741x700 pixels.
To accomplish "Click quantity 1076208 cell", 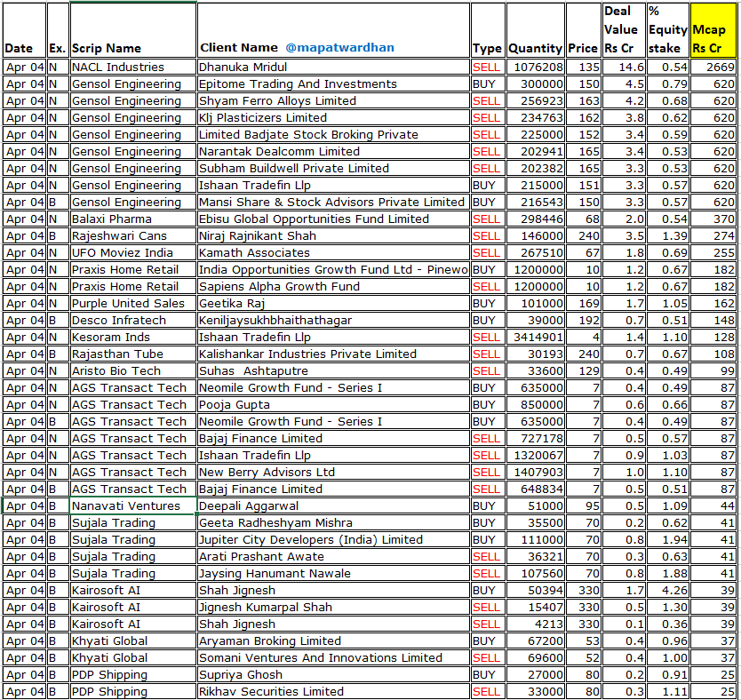I will 536,68.
